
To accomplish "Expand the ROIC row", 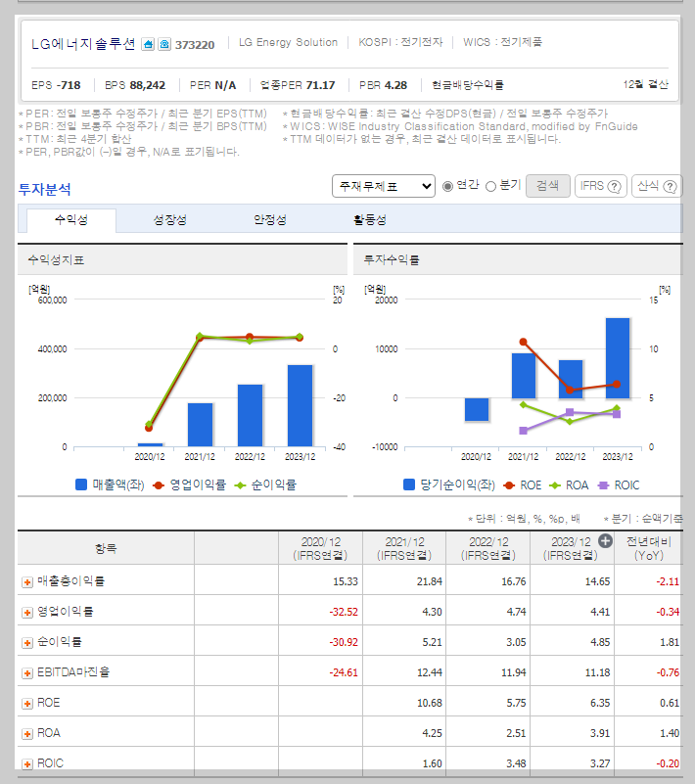I will click(27, 764).
